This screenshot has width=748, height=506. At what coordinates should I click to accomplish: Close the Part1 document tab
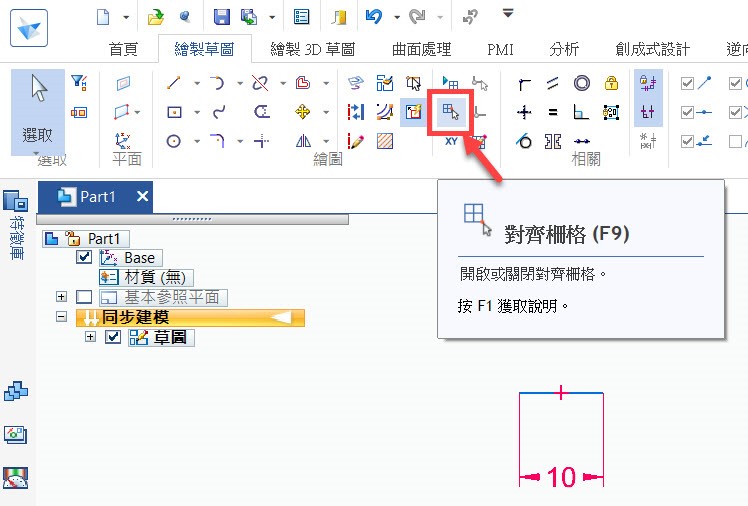[142, 197]
